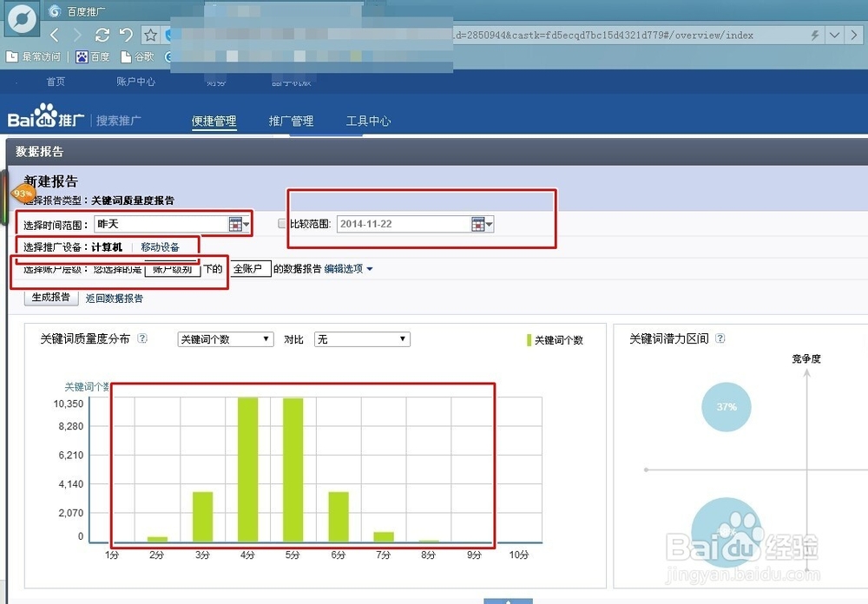
Task: Open the 对比 无 dropdown
Action: tap(362, 339)
